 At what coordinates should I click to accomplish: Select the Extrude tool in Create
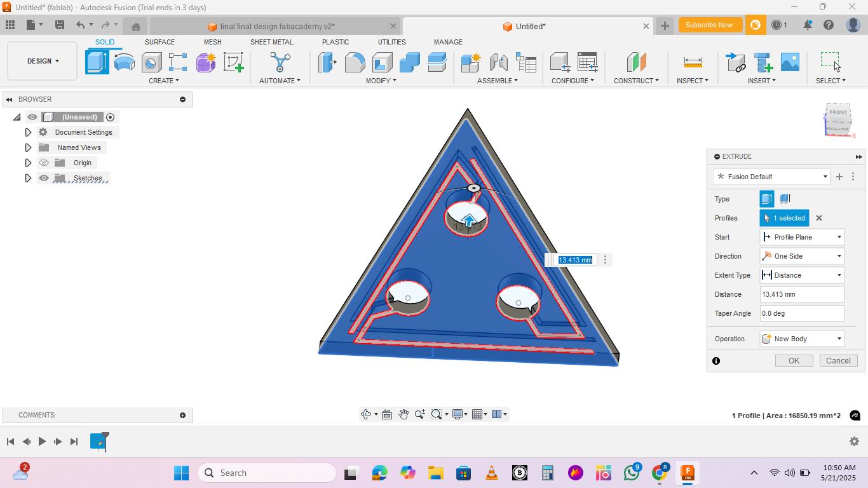(x=97, y=62)
